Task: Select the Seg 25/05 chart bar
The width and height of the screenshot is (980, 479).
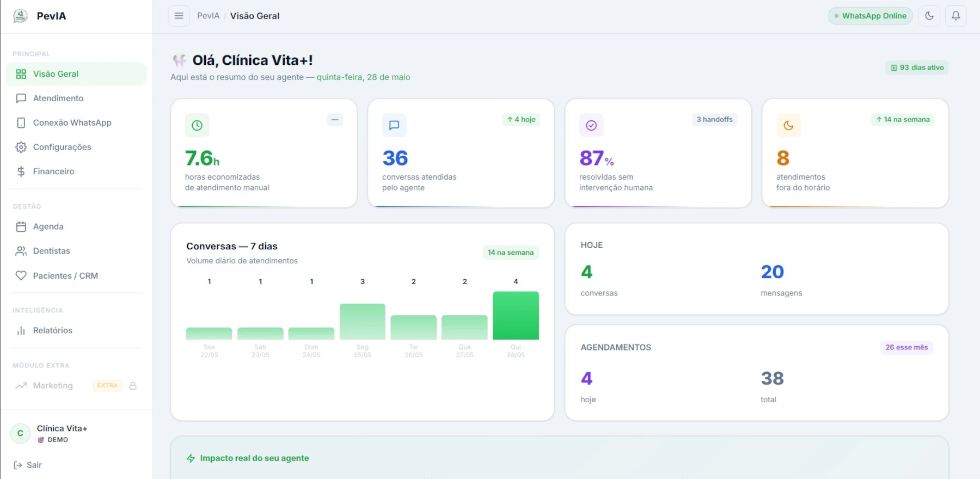Action: 363,322
